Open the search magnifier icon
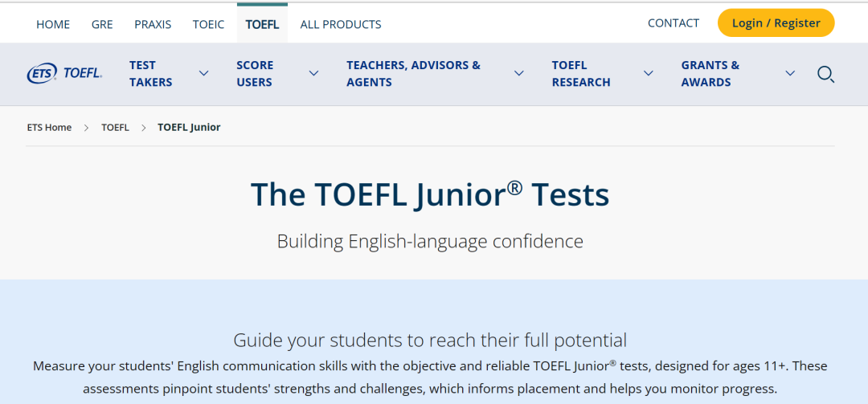The width and height of the screenshot is (868, 404). coord(825,74)
